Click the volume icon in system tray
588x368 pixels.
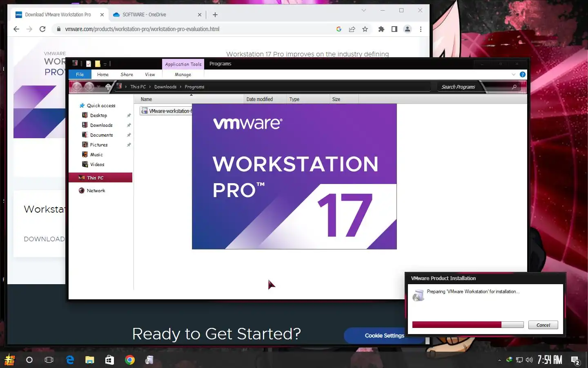(529, 360)
